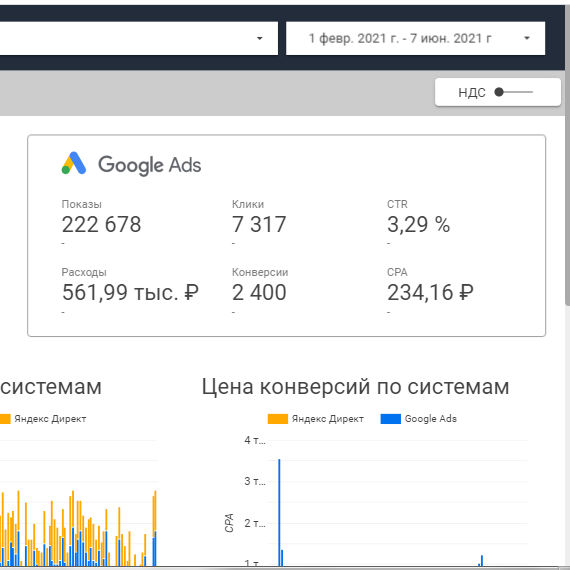This screenshot has width=570, height=570.
Task: Select the Расходы value 561,99 тыс. ₽
Action: 130,292
